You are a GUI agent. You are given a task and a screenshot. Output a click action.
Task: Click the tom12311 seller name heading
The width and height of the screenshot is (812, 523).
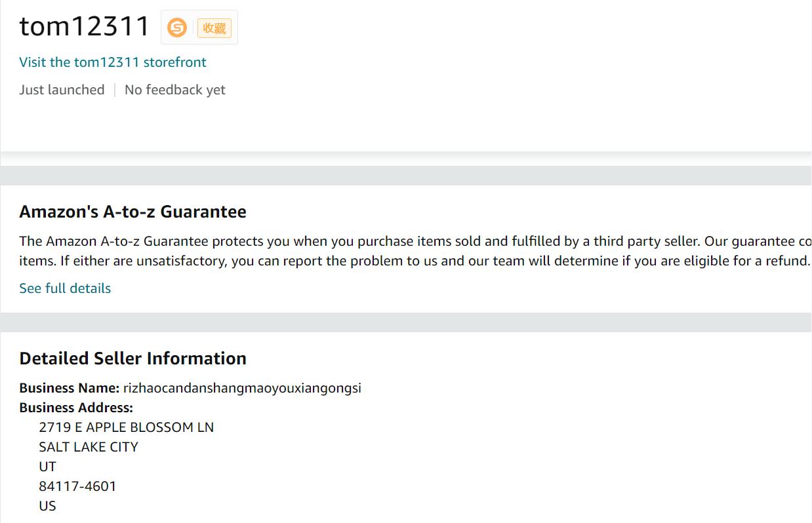pyautogui.click(x=85, y=26)
